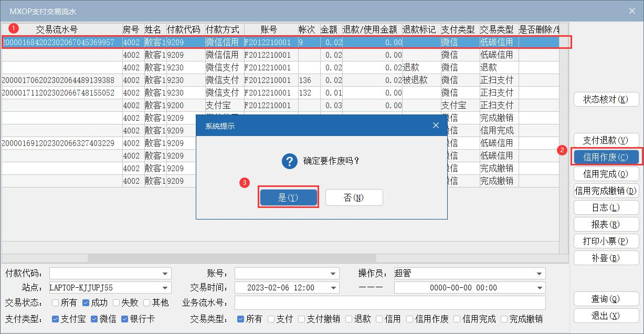Click the 0.01 amount cell
The image size is (644, 334).
(330, 92)
